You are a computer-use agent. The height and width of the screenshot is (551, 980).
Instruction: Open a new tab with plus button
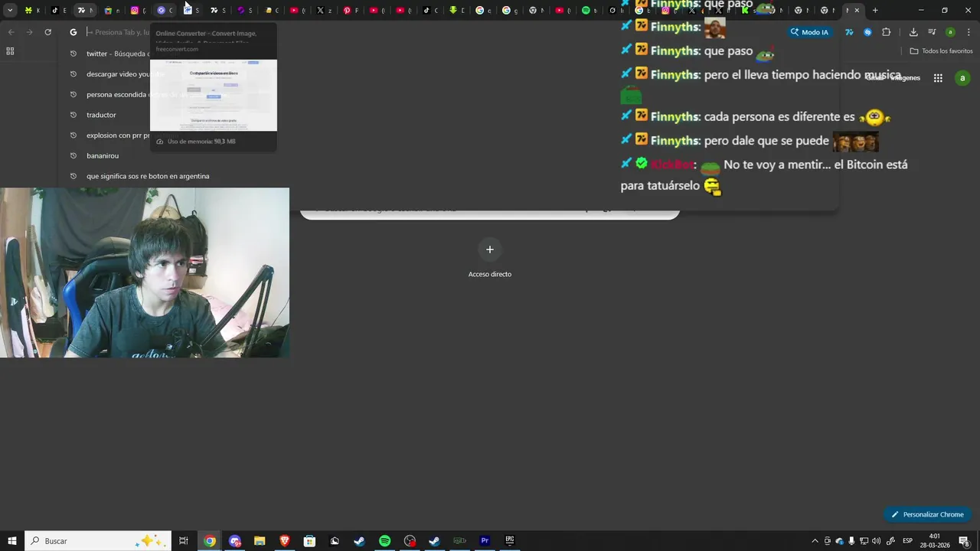click(875, 10)
